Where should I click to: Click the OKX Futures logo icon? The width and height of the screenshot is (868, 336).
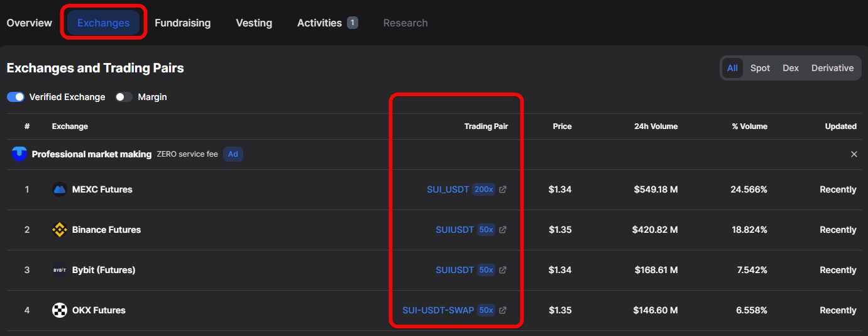(x=60, y=310)
